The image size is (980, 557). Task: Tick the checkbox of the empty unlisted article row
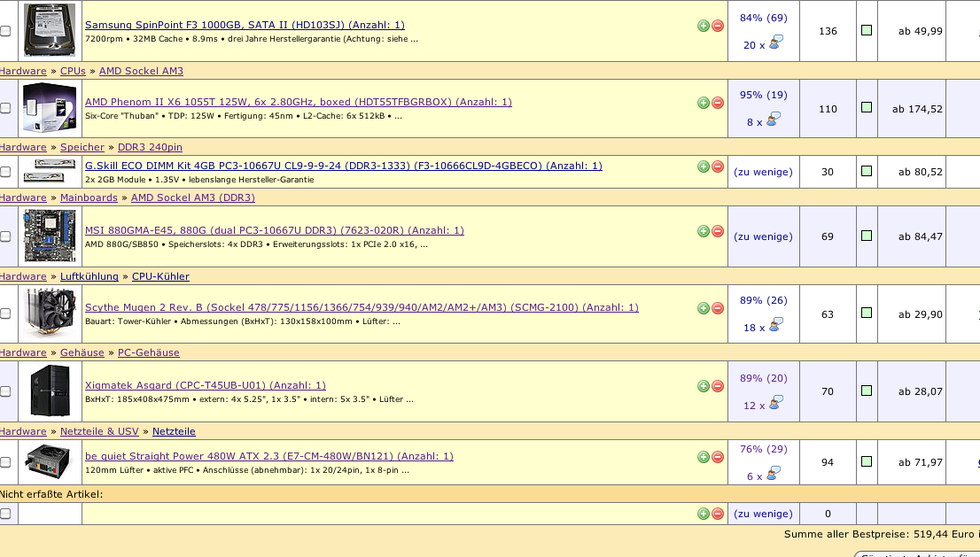point(5,514)
